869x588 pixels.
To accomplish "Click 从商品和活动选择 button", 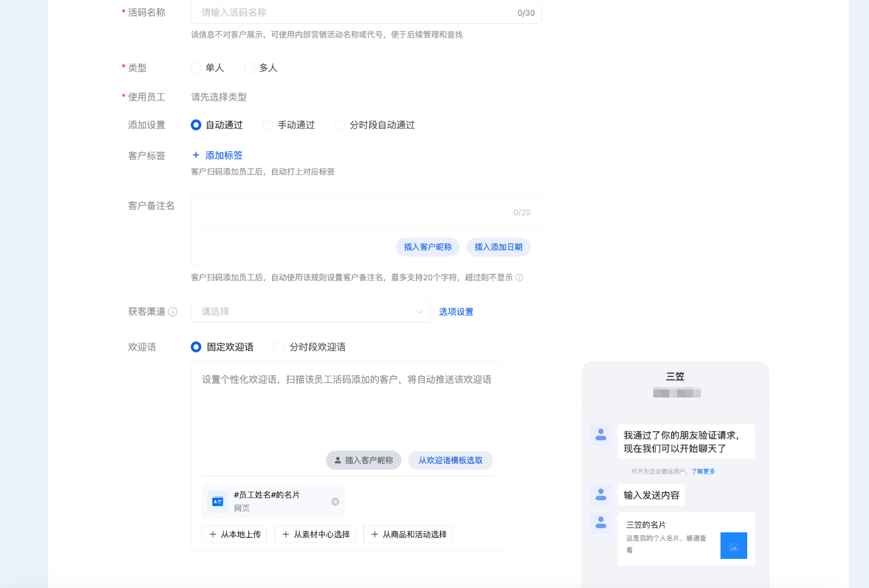I will (408, 534).
